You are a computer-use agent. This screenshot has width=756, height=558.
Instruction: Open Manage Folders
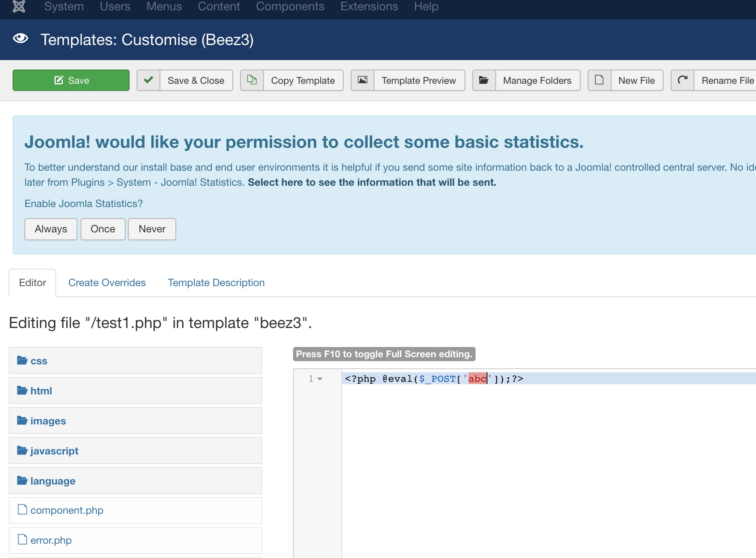click(527, 80)
